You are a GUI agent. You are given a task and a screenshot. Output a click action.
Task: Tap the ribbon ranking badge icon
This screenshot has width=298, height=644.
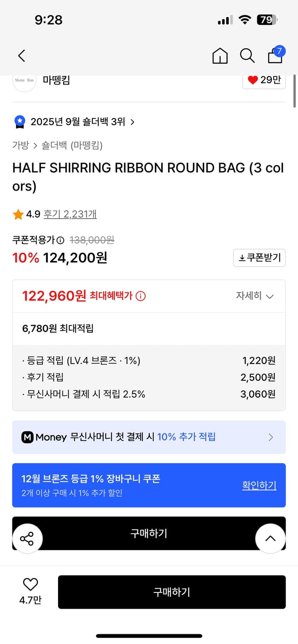[x=19, y=122]
